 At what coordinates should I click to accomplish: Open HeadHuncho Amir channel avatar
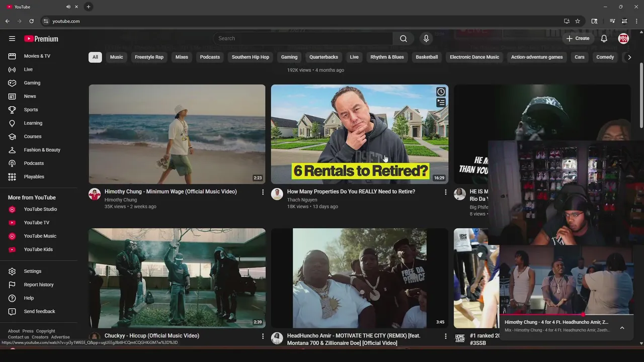pos(277,338)
